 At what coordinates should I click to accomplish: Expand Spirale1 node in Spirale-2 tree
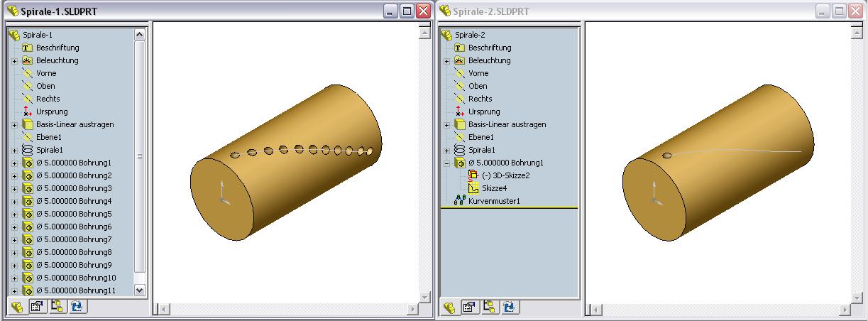[x=446, y=151]
